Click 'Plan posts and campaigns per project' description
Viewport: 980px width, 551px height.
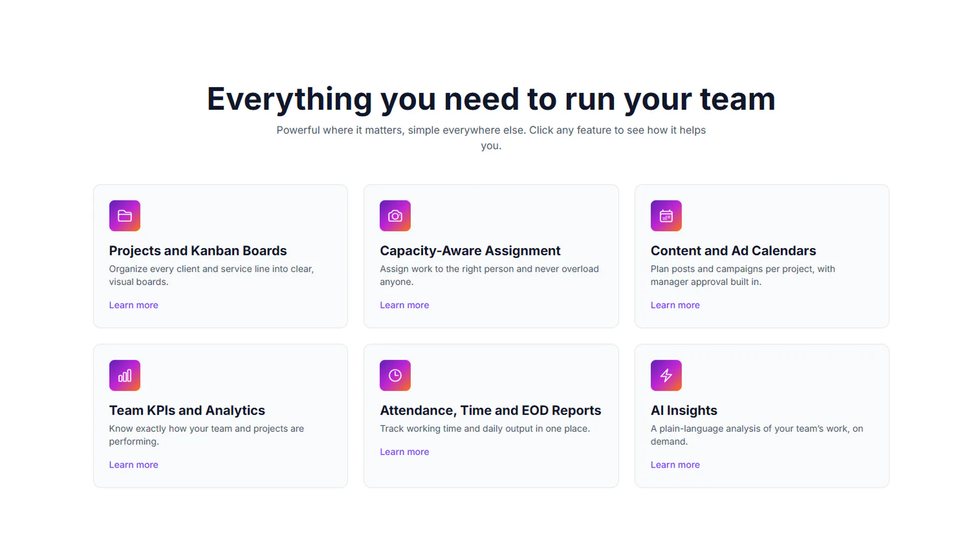point(743,275)
